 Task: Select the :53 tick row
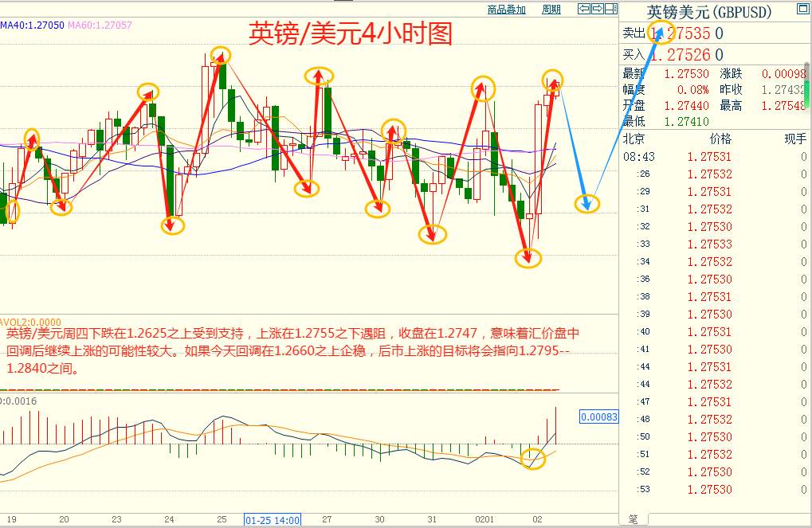coord(715,489)
